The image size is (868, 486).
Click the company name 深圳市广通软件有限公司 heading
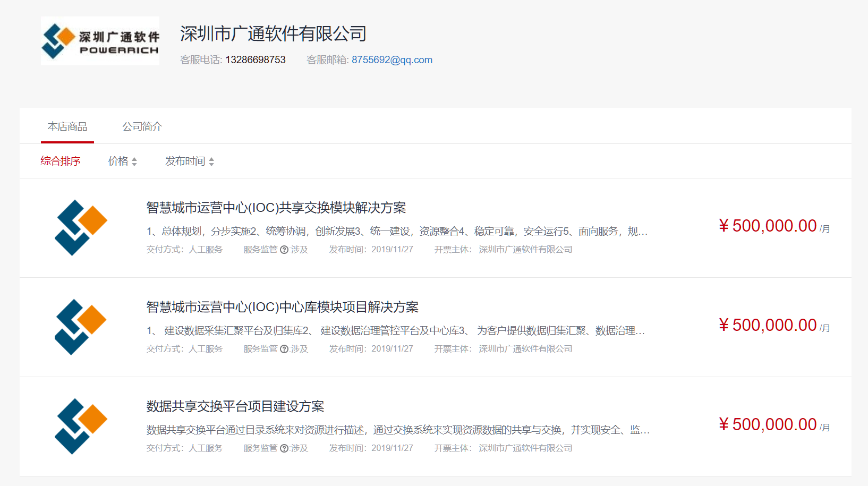(x=274, y=33)
